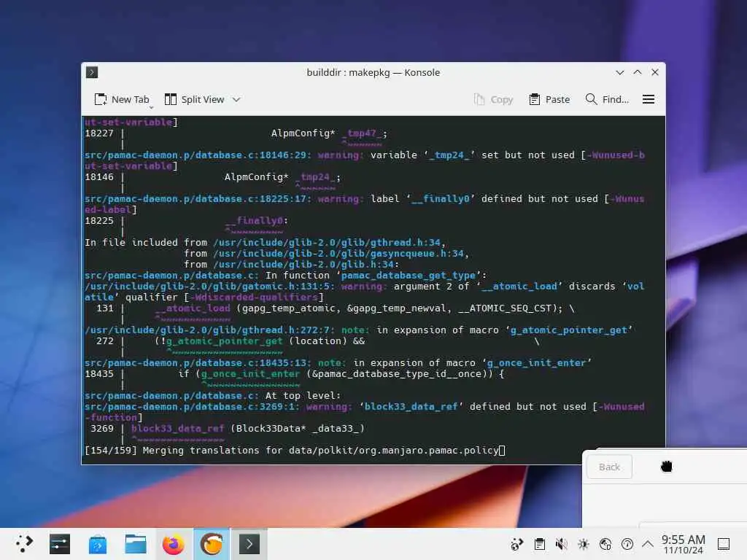
Task: Open the KDE application launcher
Action: pos(23,544)
